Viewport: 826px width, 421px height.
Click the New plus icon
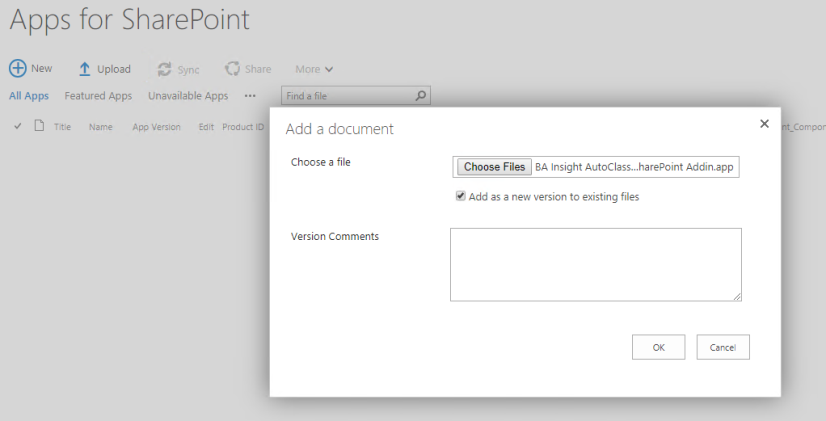[18, 69]
